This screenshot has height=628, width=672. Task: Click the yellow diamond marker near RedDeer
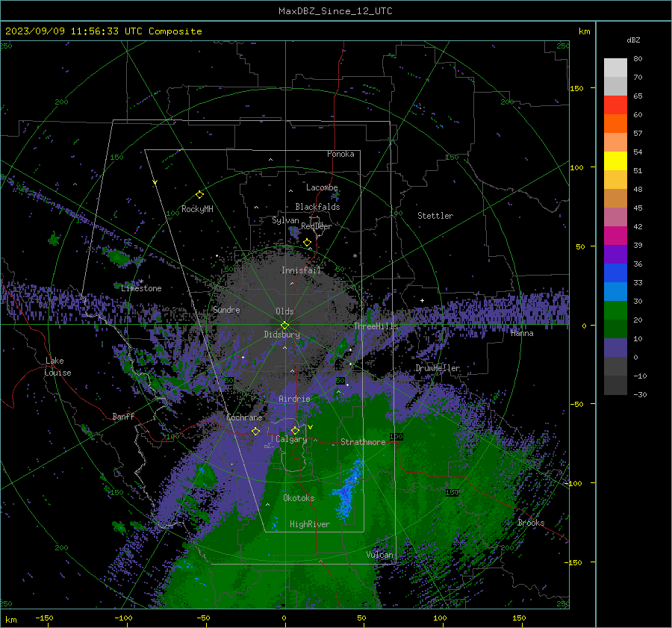pyautogui.click(x=307, y=243)
